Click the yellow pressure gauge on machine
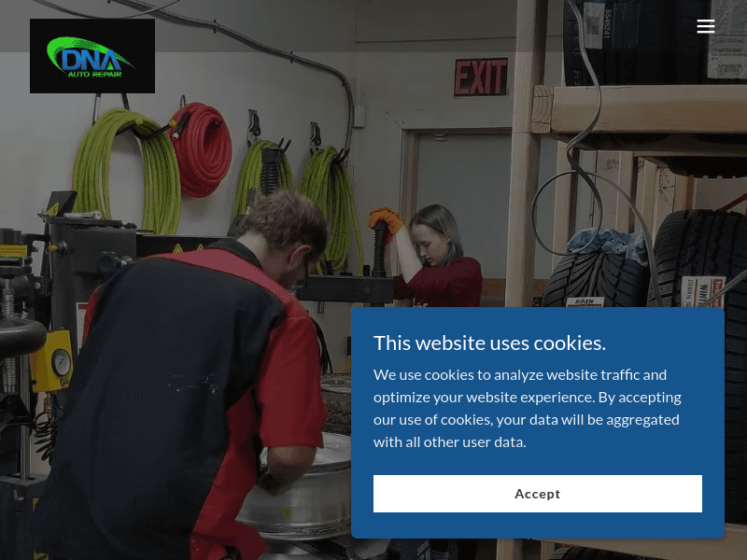Viewport: 747px width, 560px height. 52,362
